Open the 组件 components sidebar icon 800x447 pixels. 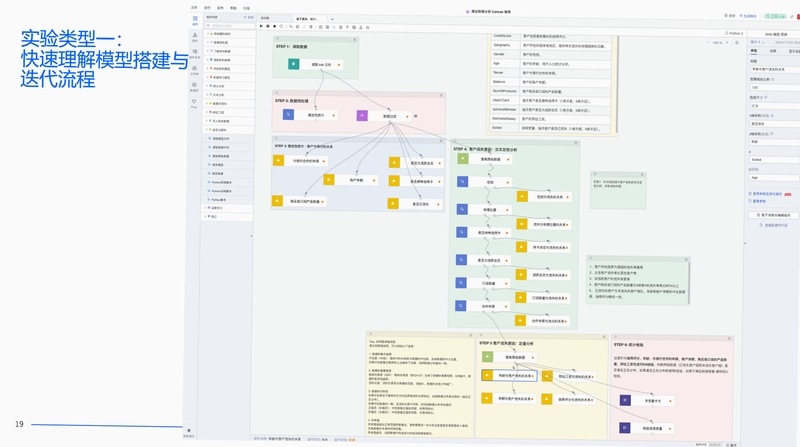[x=195, y=20]
